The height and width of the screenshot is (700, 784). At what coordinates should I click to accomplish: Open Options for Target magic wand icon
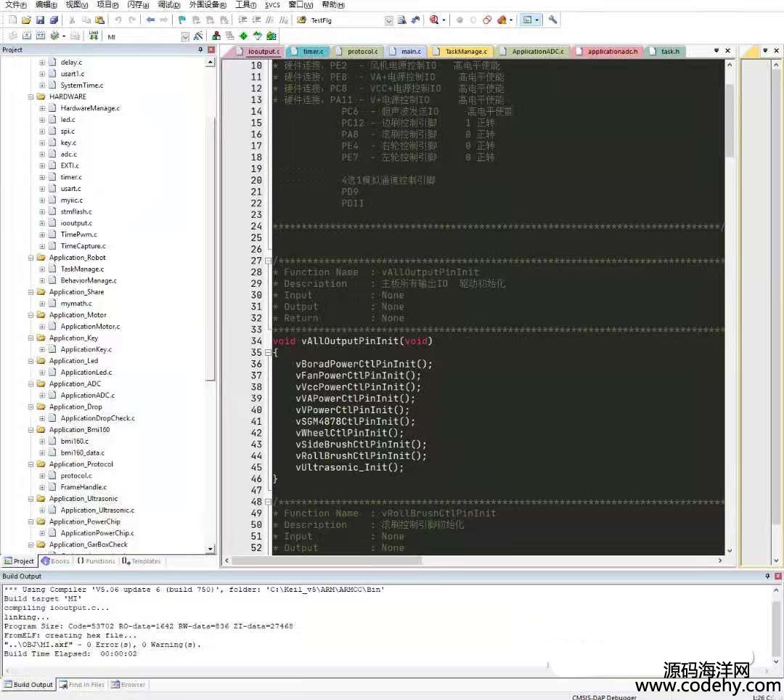tap(198, 36)
